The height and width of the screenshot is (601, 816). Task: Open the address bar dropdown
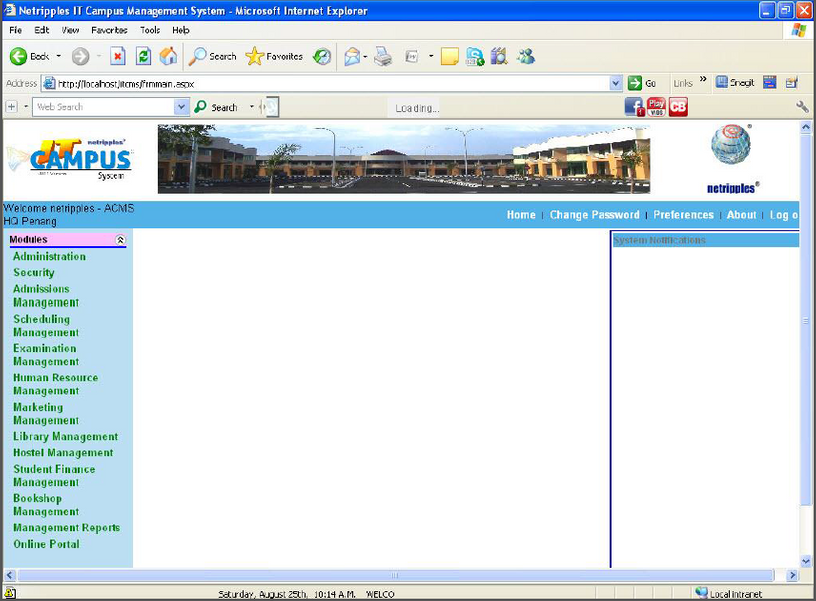(616, 83)
